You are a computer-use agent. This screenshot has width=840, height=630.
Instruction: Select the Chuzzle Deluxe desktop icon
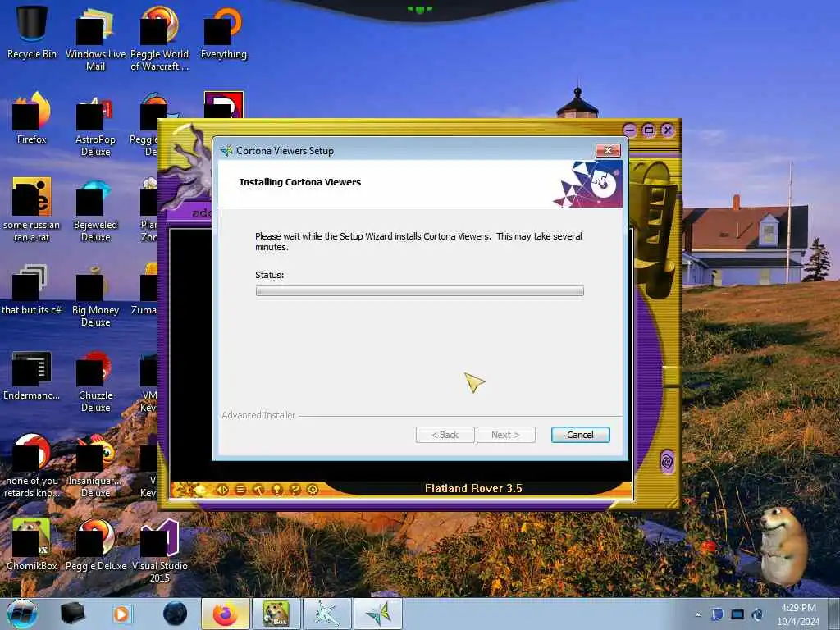pos(95,381)
